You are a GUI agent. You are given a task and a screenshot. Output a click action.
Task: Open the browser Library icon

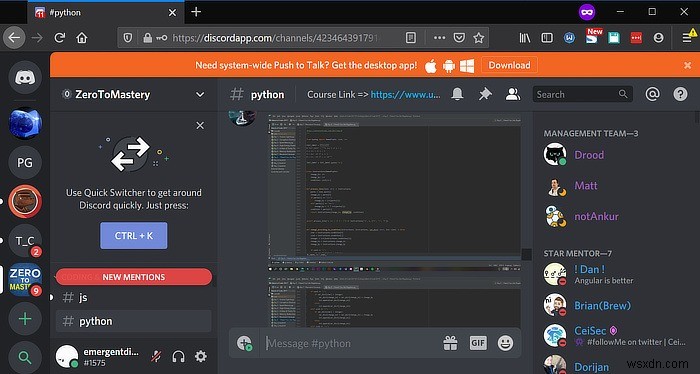[x=525, y=38]
